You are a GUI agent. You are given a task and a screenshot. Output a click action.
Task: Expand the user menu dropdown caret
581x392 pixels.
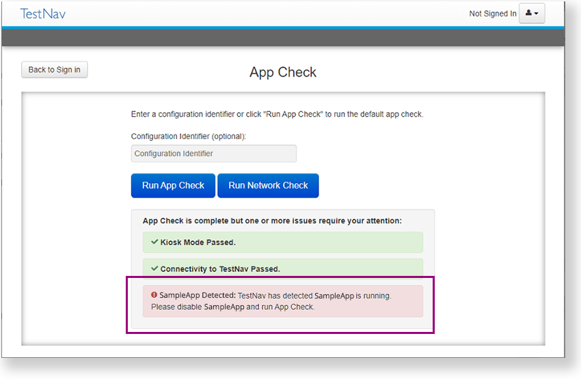point(537,14)
